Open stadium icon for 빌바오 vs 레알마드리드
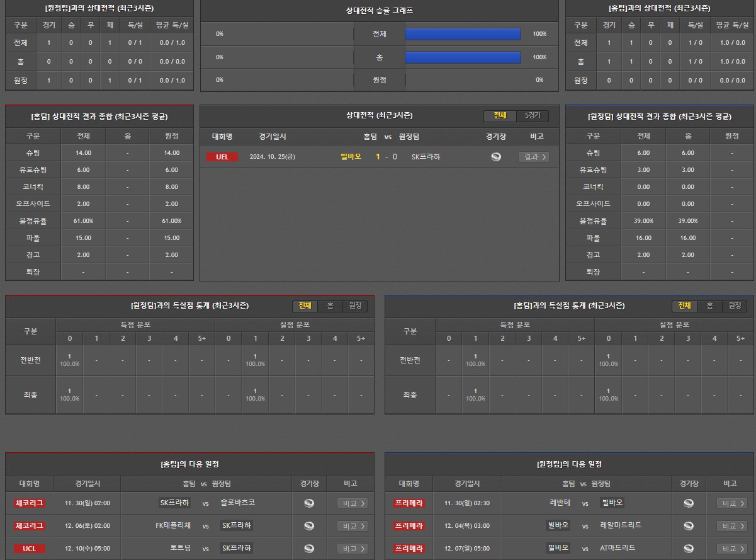The width and height of the screenshot is (756, 560). (689, 526)
